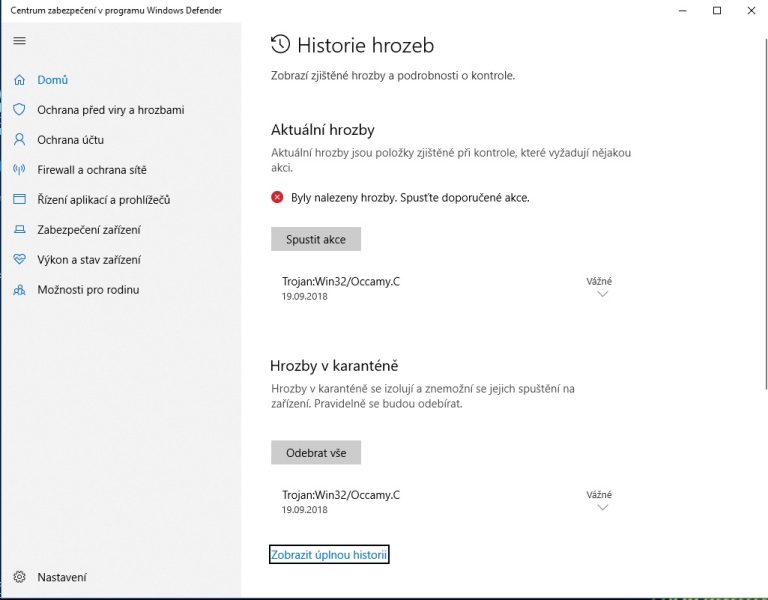The height and width of the screenshot is (600, 768).
Task: Open Zobrazit úplnou historii link
Action: [x=329, y=554]
